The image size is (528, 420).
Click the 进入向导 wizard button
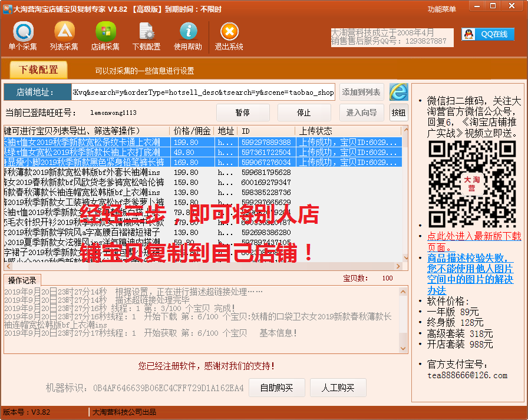click(x=361, y=113)
